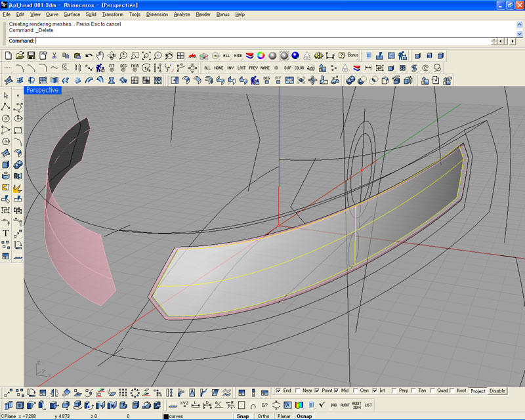Toggle the End osnap checkbox
The height and width of the screenshot is (420, 525).
279,390
